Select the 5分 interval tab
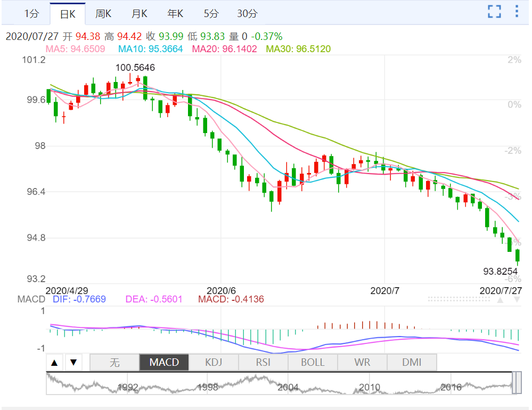This screenshot has height=410, width=532. coord(211,13)
